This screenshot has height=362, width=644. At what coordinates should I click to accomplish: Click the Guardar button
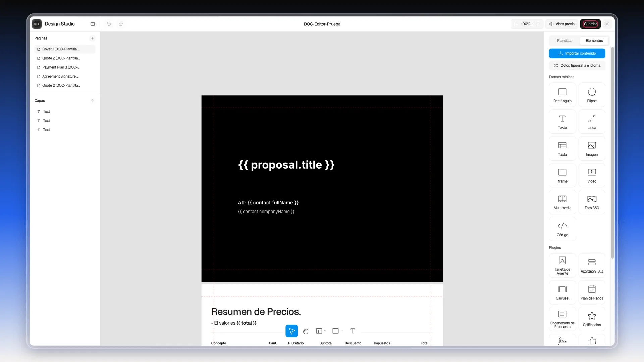click(590, 24)
